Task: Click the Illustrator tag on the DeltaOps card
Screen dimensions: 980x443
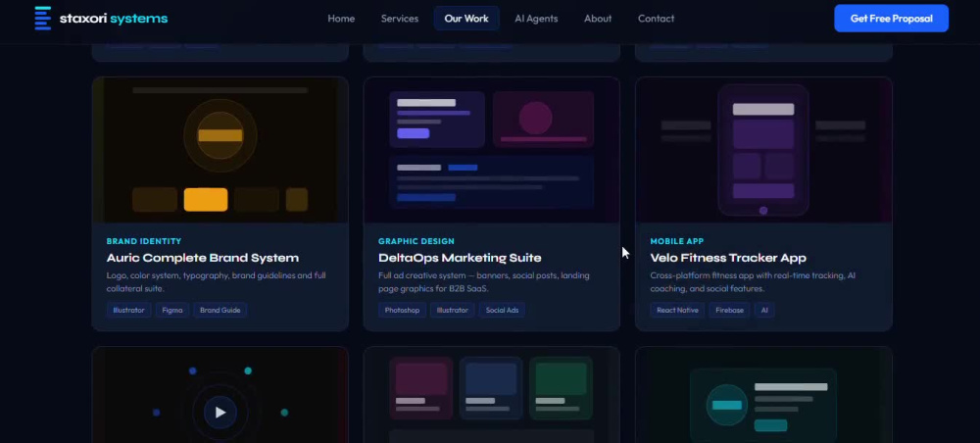Action: coord(453,310)
